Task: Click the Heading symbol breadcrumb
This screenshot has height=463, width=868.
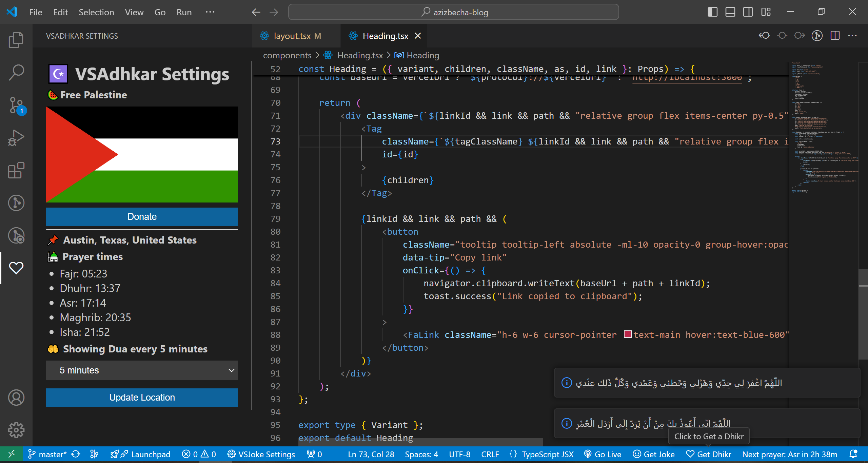Action: (x=422, y=55)
